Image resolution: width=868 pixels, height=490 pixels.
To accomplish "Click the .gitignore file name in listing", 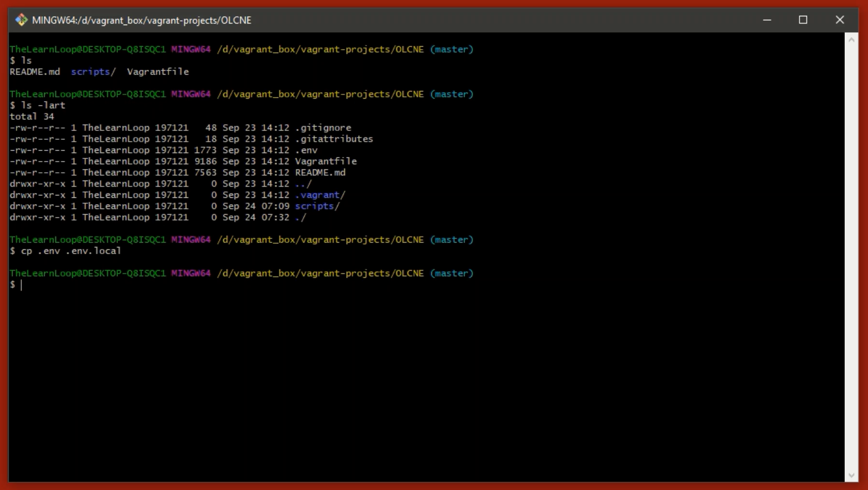I will click(x=323, y=128).
